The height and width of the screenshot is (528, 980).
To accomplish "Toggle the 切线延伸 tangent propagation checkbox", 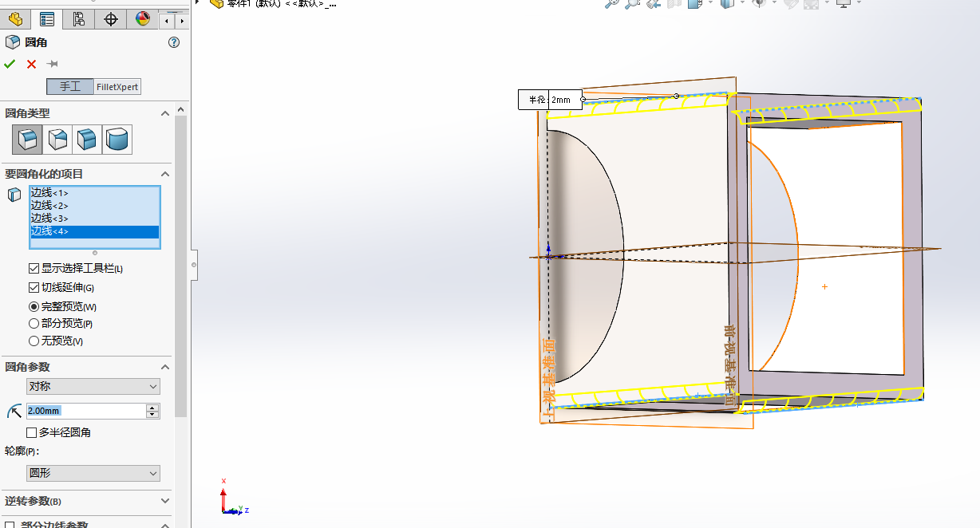I will pyautogui.click(x=34, y=288).
